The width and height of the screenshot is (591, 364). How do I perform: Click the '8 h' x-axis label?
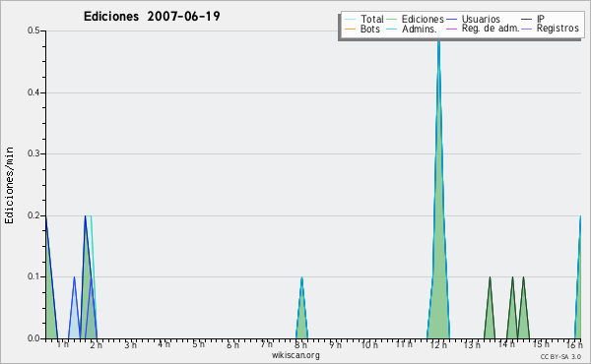(x=300, y=344)
